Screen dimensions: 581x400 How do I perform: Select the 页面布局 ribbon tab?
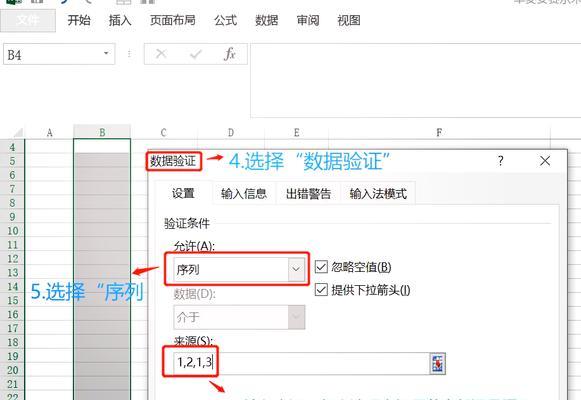pos(173,20)
